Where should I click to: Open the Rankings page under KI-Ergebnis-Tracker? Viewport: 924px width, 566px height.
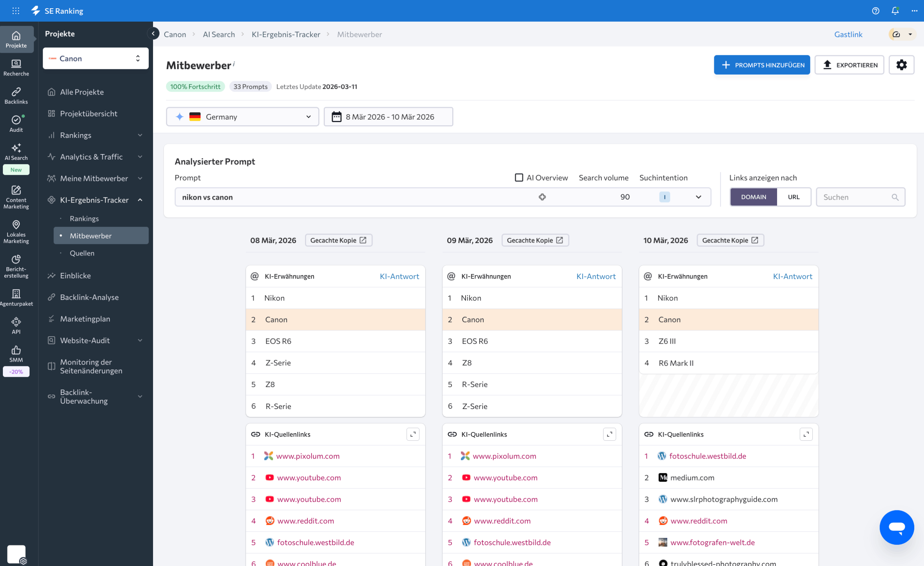[x=84, y=218]
